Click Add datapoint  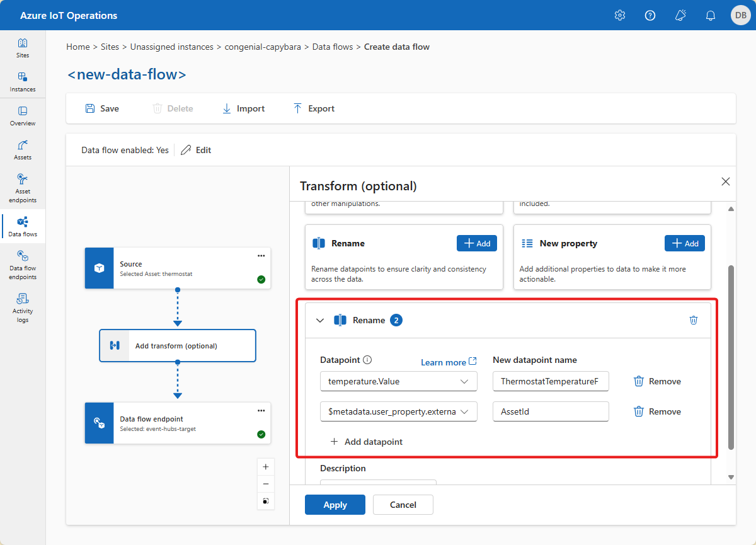pos(366,442)
